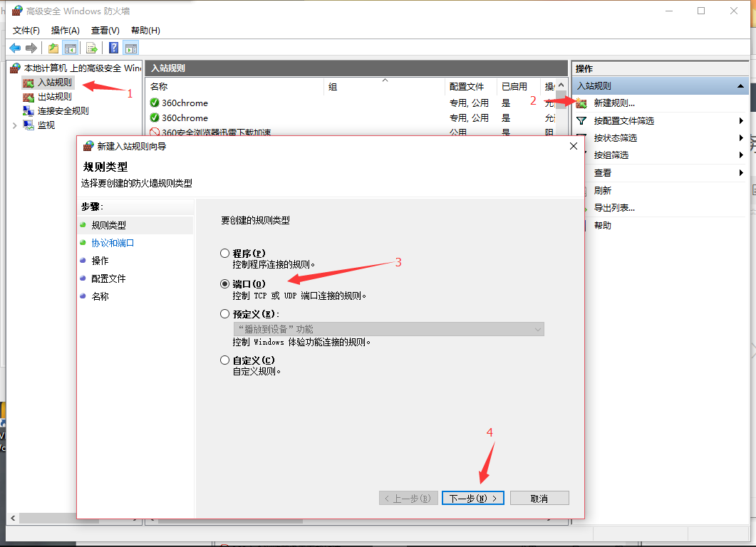
Task: Select the root 本地计算机 上的高级安全 node
Action: (83, 68)
